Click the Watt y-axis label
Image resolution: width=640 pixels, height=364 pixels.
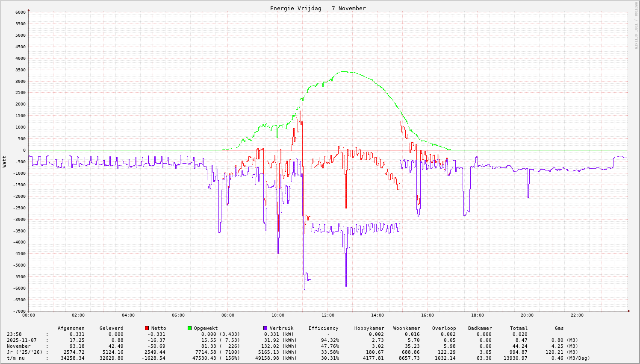click(x=5, y=161)
